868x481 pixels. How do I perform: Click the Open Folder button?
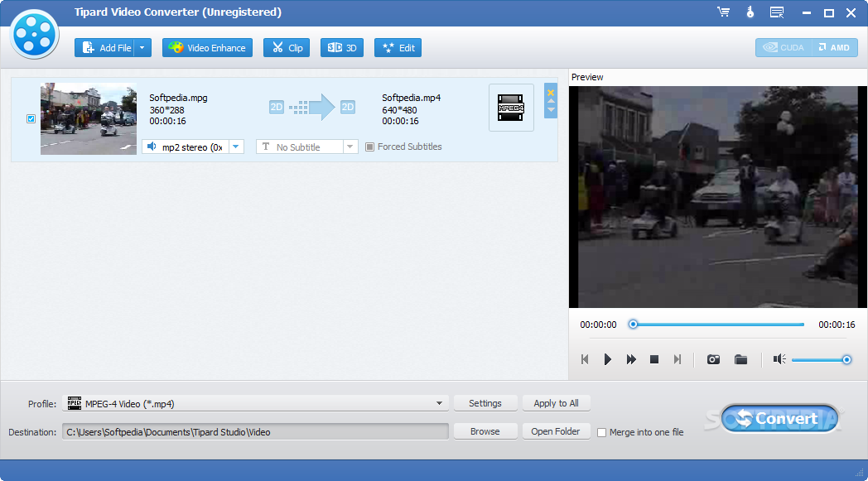click(557, 431)
